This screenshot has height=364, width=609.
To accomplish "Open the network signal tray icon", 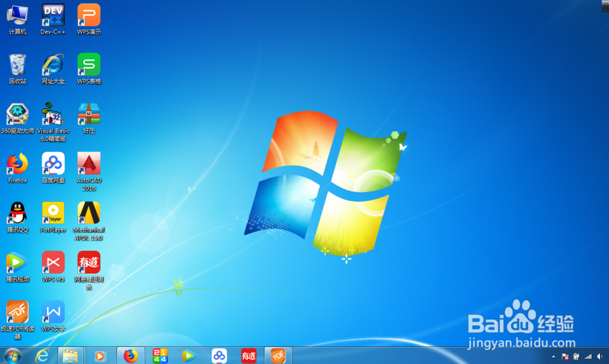I will pos(588,357).
